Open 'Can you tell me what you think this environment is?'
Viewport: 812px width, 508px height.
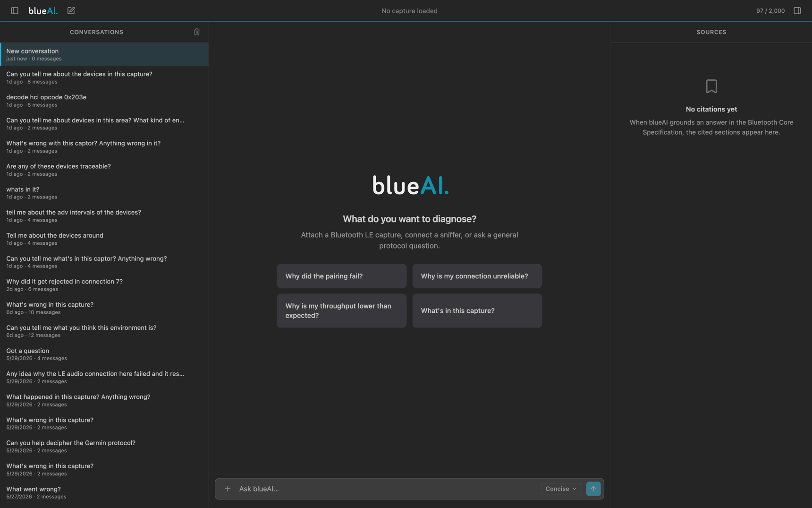(104, 331)
